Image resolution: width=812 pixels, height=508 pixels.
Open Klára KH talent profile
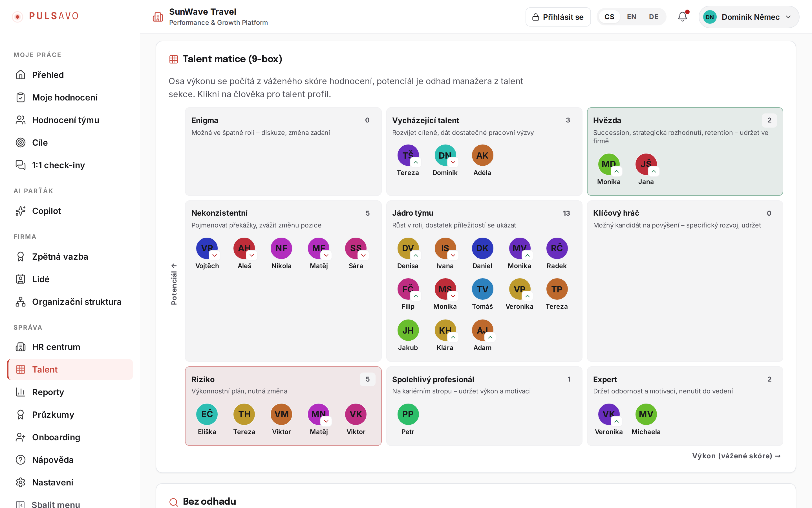[x=445, y=336]
